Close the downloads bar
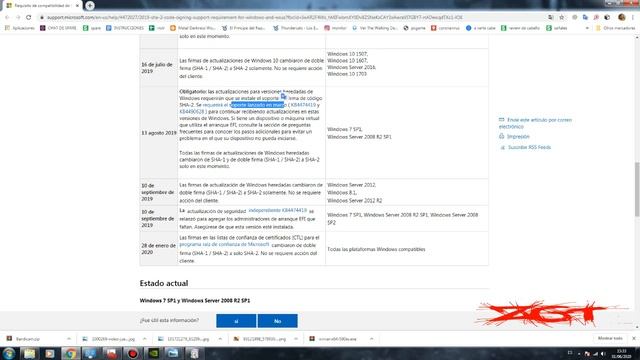The height and width of the screenshot is (360, 640). click(633, 338)
